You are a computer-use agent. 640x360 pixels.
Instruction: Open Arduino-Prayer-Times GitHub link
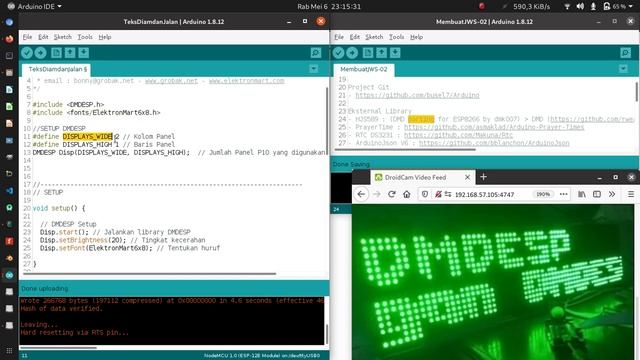[494, 127]
